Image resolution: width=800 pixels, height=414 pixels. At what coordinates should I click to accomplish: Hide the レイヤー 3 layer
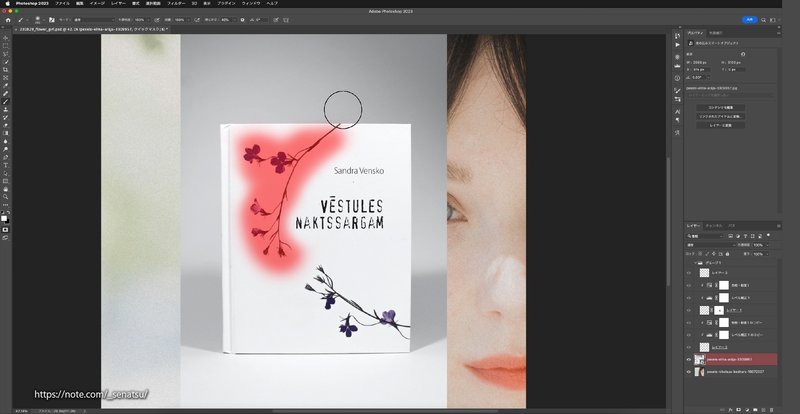689,273
